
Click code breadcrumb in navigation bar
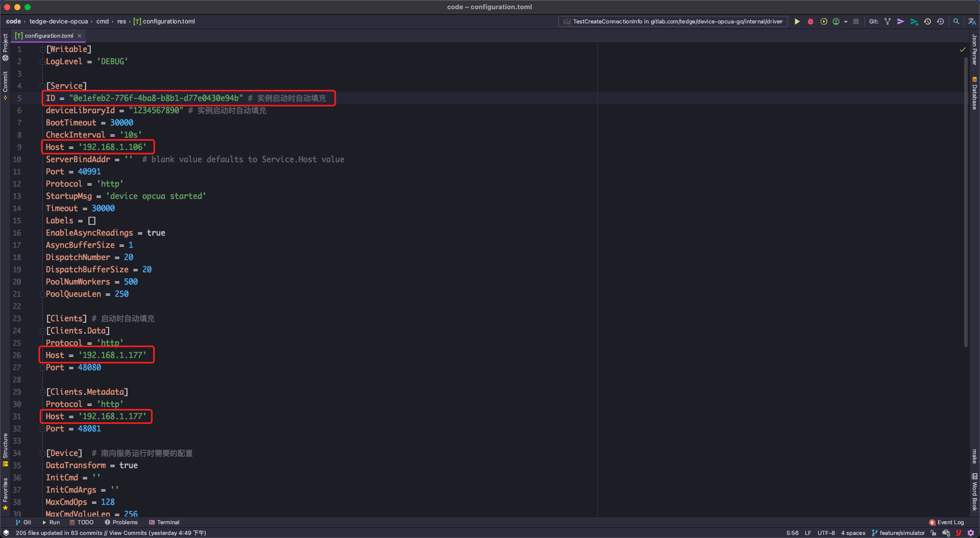13,21
